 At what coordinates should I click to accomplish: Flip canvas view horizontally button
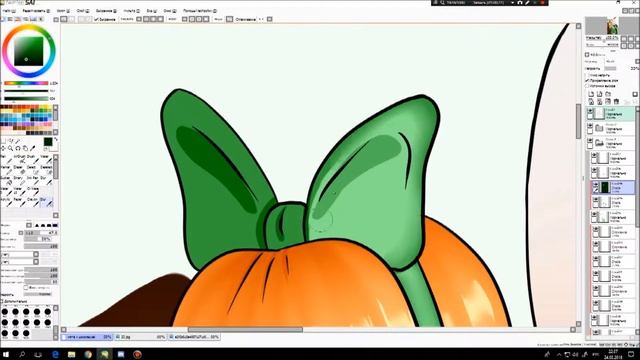pyautogui.click(x=229, y=19)
